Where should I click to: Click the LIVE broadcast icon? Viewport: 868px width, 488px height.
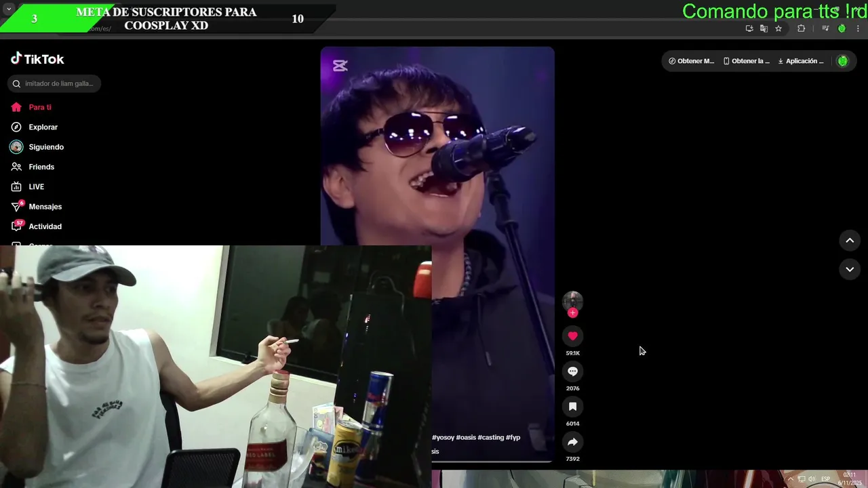coord(16,186)
